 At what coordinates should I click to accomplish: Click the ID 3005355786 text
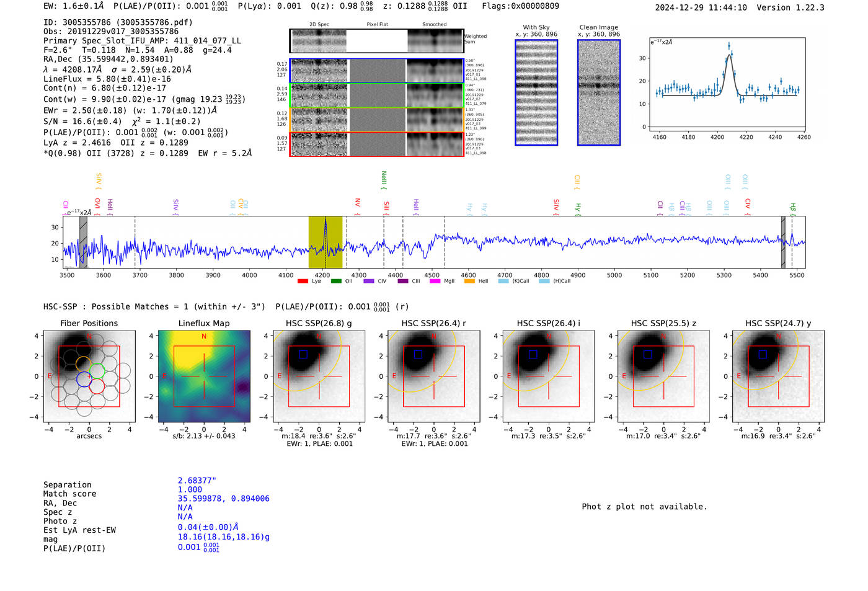point(118,22)
